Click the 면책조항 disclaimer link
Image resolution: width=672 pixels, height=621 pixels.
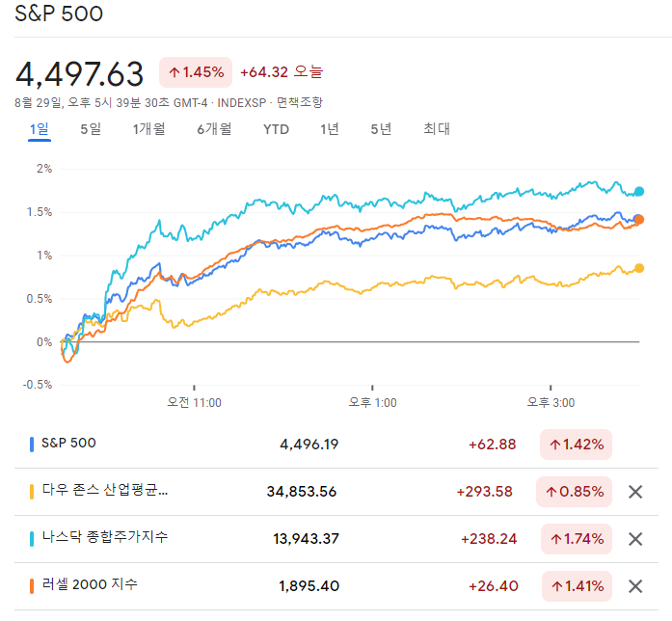(300, 102)
